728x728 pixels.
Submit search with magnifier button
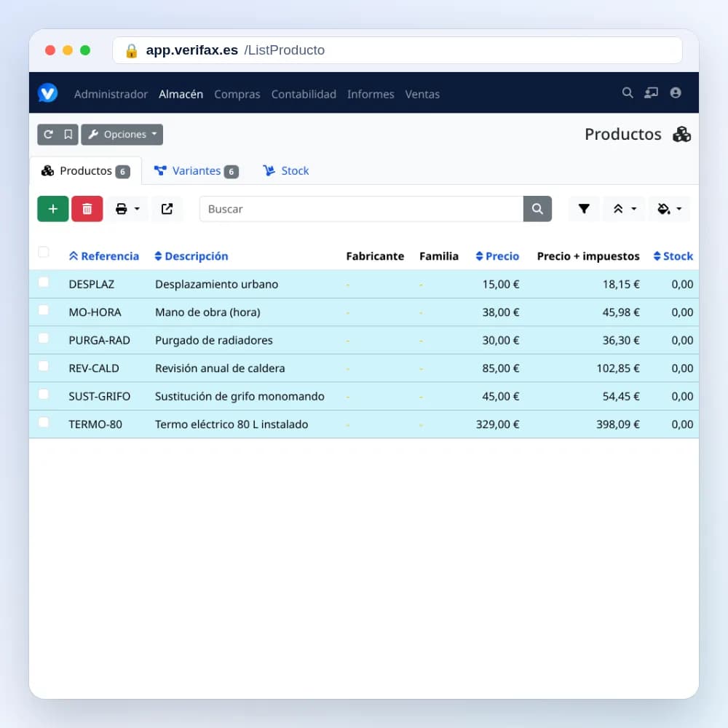(538, 209)
